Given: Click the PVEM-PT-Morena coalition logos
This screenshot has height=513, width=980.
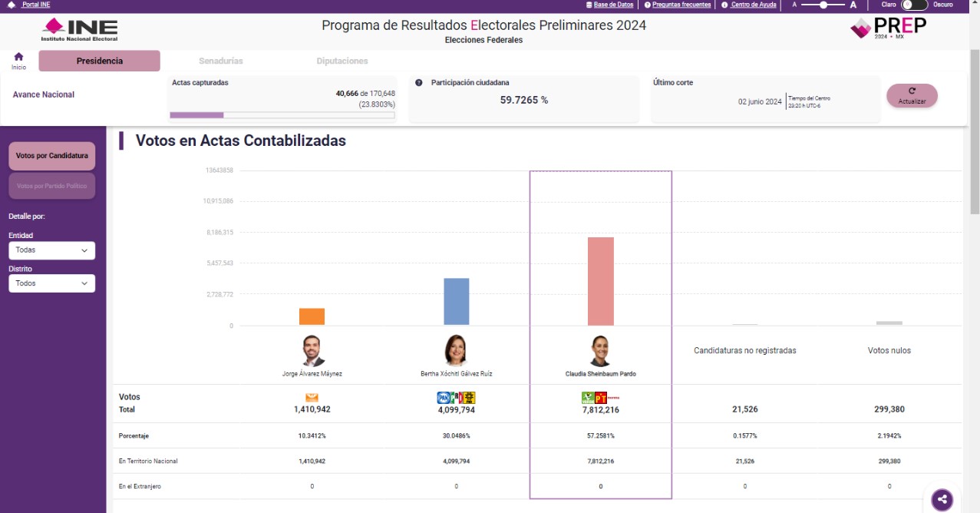Looking at the screenshot, I should [x=600, y=398].
